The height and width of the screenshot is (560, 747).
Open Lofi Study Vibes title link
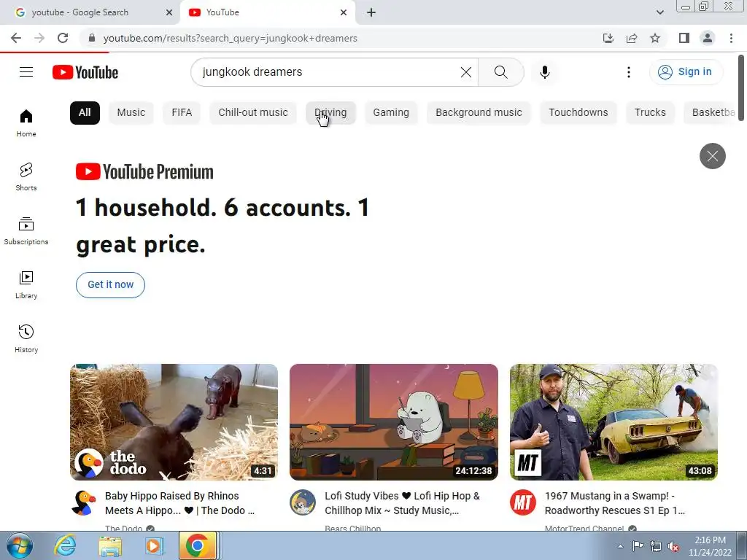pyautogui.click(x=403, y=503)
